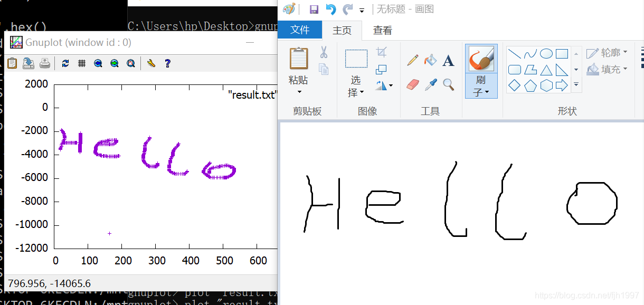Switch to the 查看 ribbon tab
The height and width of the screenshot is (305, 644).
(x=382, y=30)
